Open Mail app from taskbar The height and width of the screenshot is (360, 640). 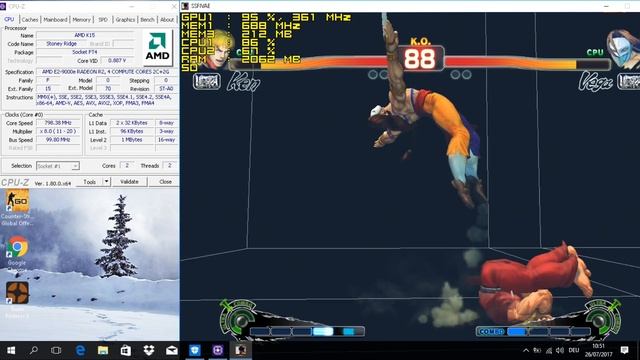click(171, 350)
